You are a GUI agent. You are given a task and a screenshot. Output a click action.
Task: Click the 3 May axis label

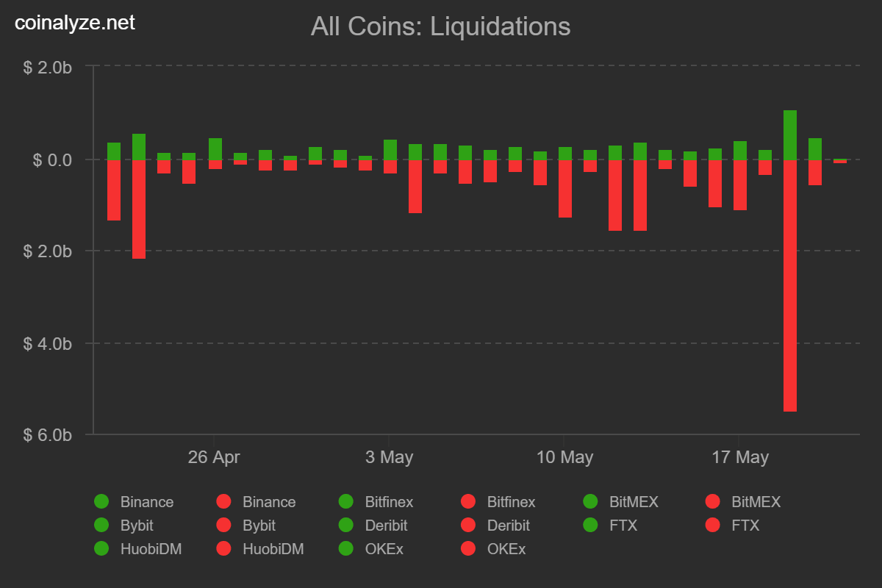tap(389, 457)
